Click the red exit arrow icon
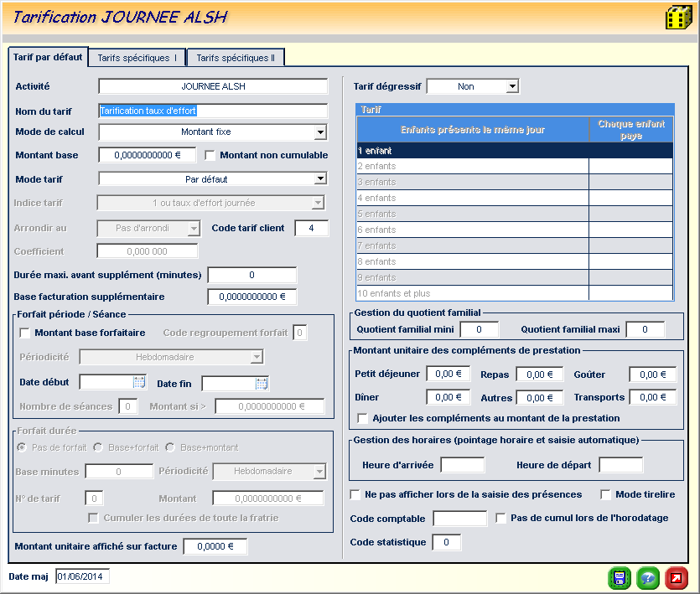 (676, 578)
